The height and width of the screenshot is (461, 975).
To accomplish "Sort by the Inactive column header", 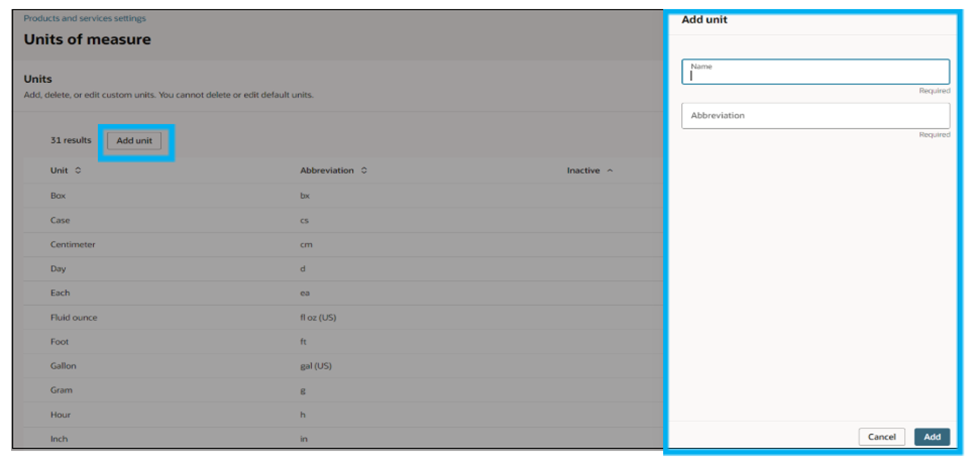I will click(589, 170).
